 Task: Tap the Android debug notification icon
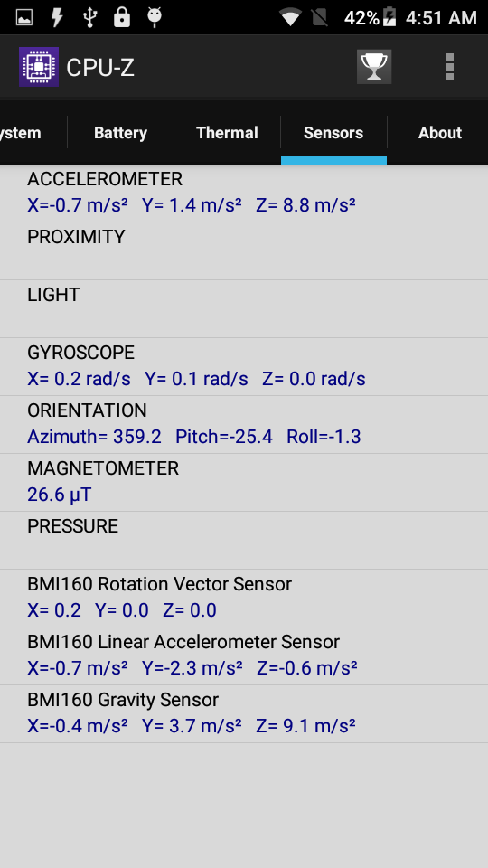(155, 17)
